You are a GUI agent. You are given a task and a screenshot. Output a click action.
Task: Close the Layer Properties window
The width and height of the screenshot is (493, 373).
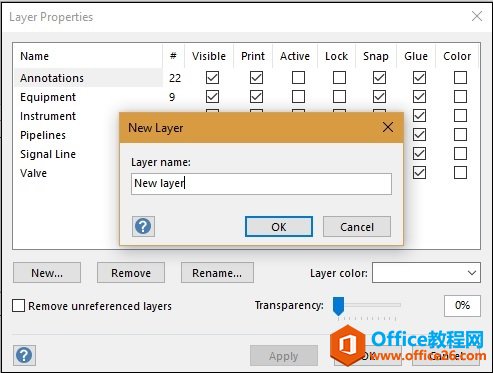[477, 16]
